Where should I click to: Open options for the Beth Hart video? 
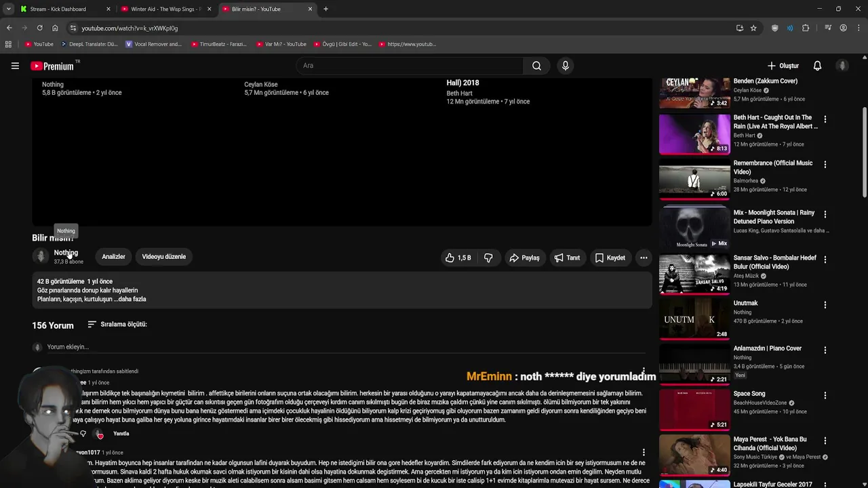pos(825,119)
